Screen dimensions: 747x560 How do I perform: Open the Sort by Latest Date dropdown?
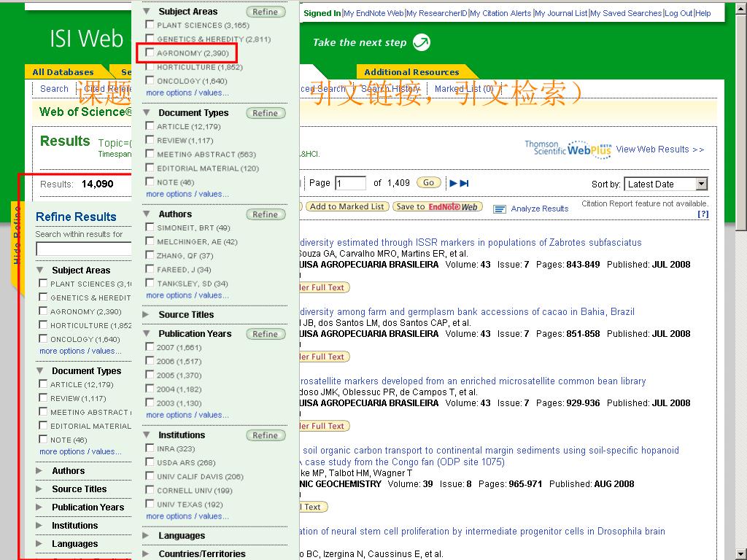coord(701,184)
